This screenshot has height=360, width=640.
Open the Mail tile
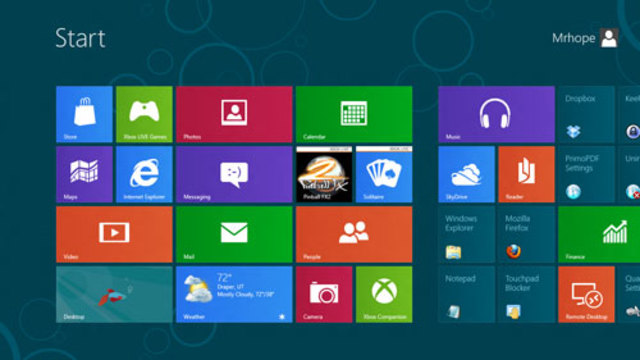(x=234, y=234)
